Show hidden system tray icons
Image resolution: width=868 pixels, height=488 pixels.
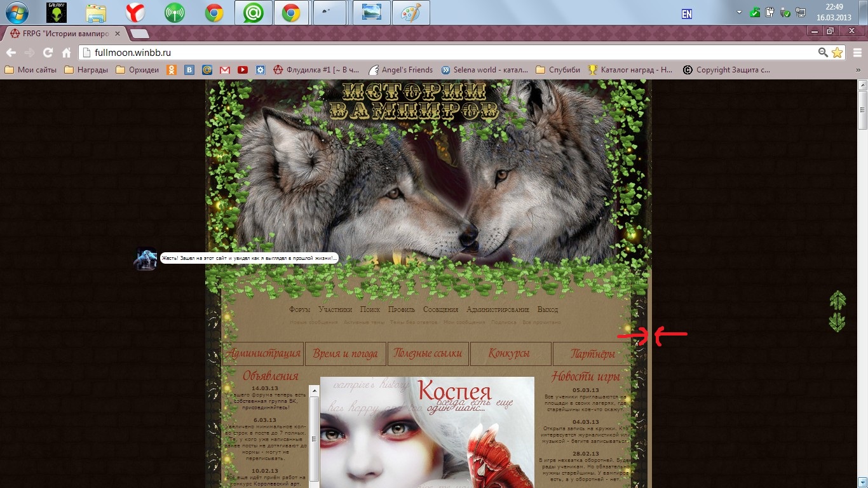739,13
